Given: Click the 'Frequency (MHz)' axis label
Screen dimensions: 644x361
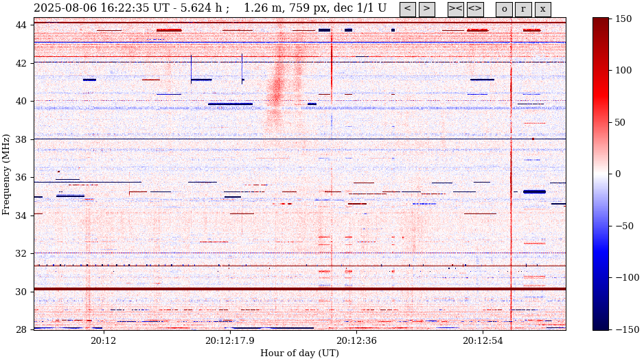Looking at the screenshot, I should pyautogui.click(x=7, y=175).
